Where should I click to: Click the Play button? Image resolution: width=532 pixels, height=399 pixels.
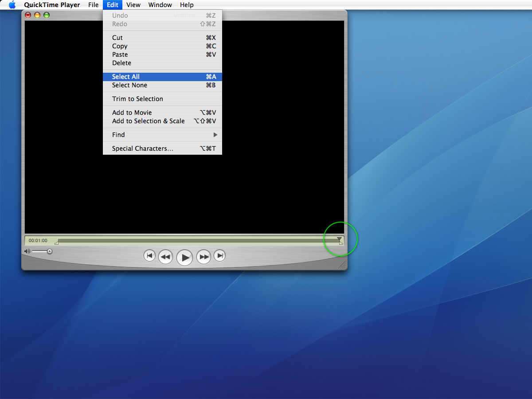[x=184, y=257]
